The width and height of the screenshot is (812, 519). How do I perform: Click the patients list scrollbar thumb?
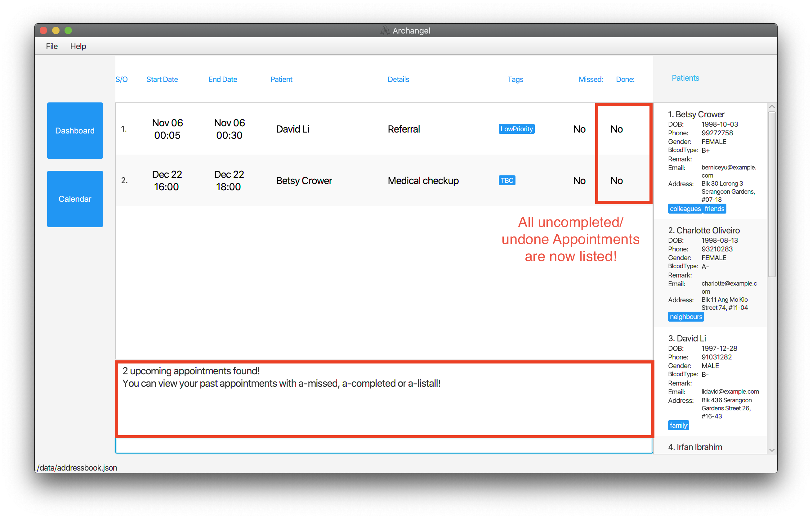[x=772, y=194]
